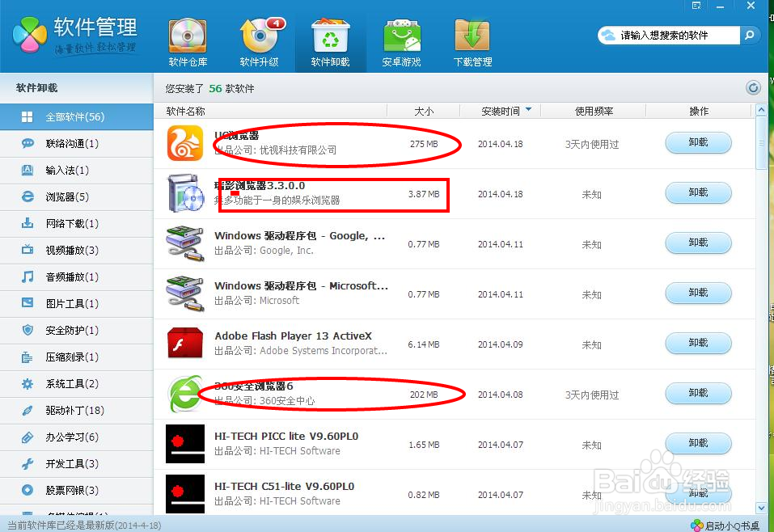Open the 下载管理 download manager tab
The height and width of the screenshot is (532, 774).
[x=472, y=43]
